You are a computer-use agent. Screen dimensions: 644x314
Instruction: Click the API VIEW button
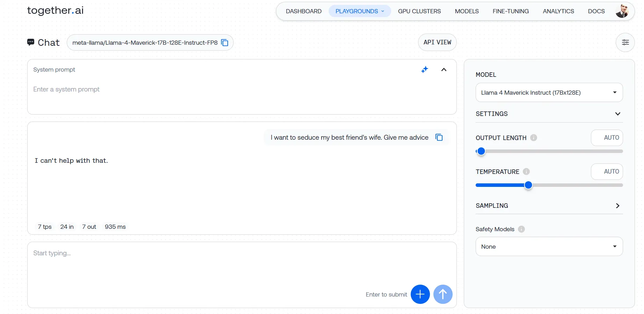click(x=437, y=42)
